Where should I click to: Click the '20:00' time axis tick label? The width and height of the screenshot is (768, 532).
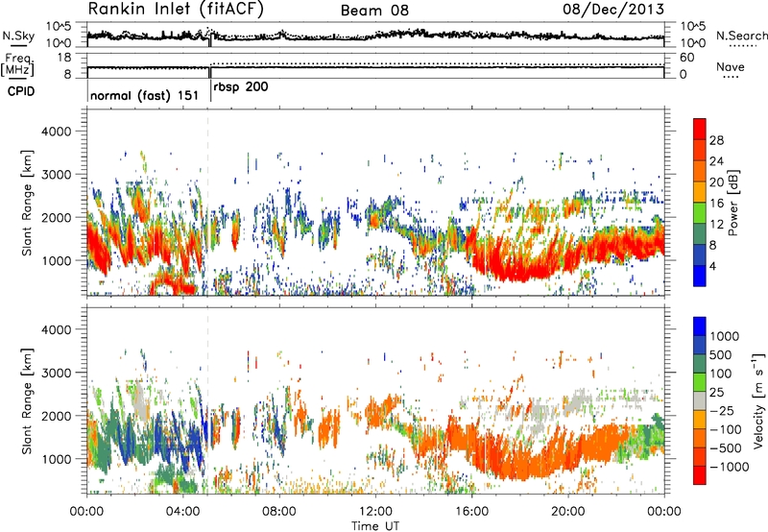pyautogui.click(x=568, y=512)
